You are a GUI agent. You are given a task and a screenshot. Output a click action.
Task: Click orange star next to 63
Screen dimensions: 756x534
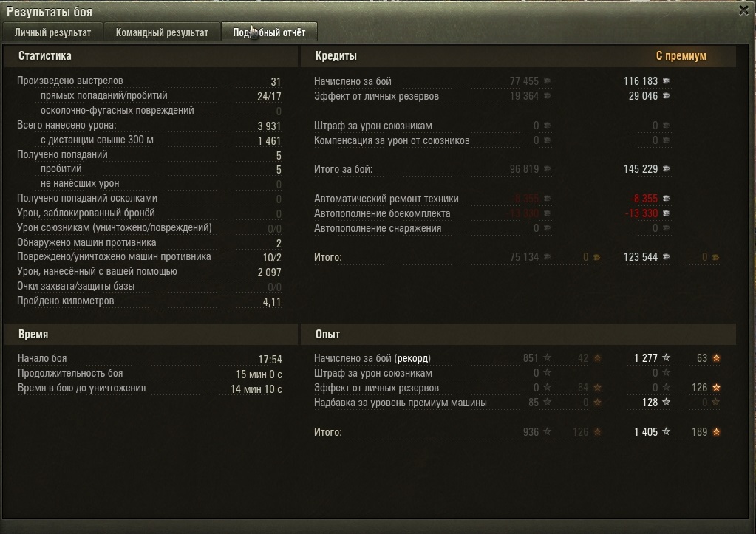pos(717,357)
